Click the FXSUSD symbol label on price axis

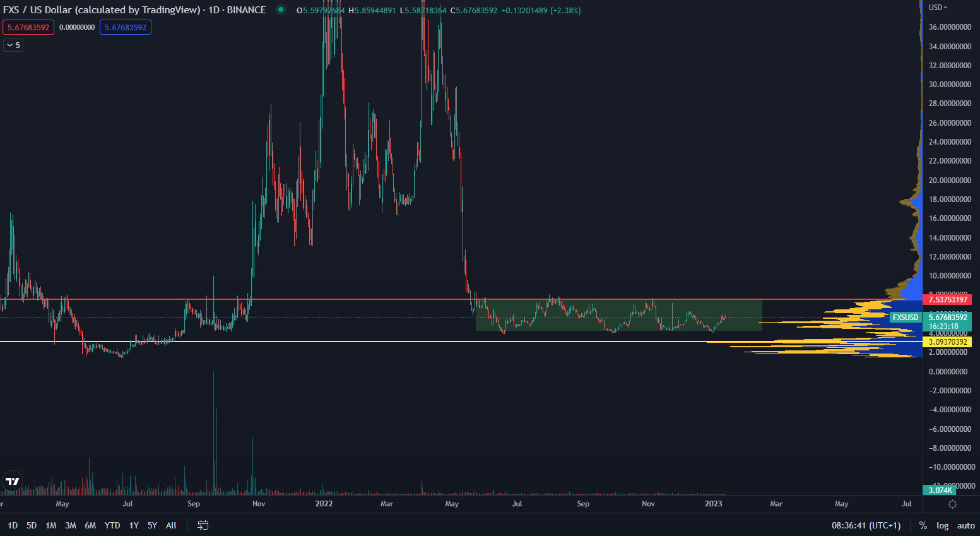point(905,318)
